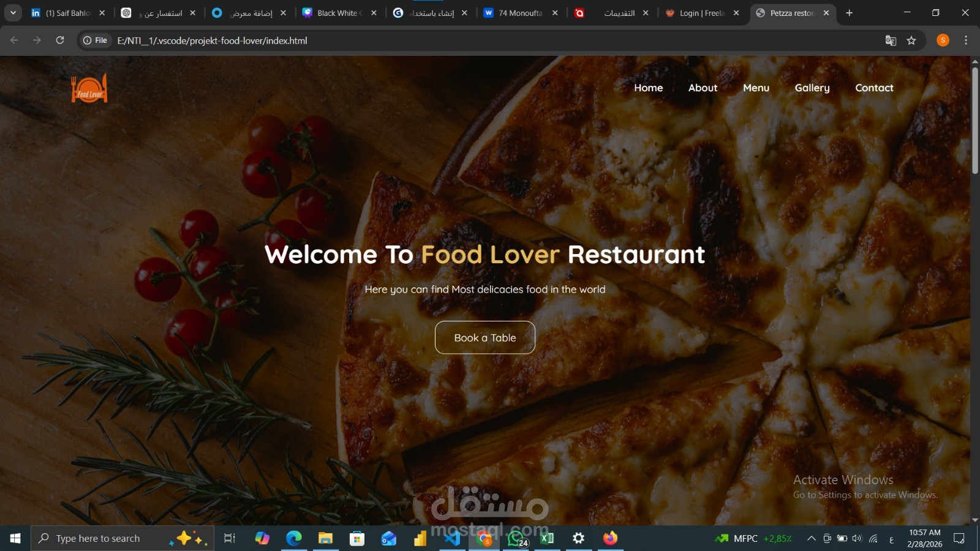Open Visual Studio Code from taskbar
Viewport: 980px width, 551px height.
(453, 538)
